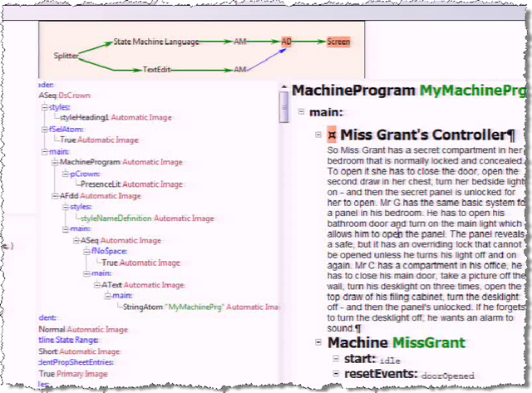
Task: Collapse the Machine MissGrant section
Action: coord(318,342)
